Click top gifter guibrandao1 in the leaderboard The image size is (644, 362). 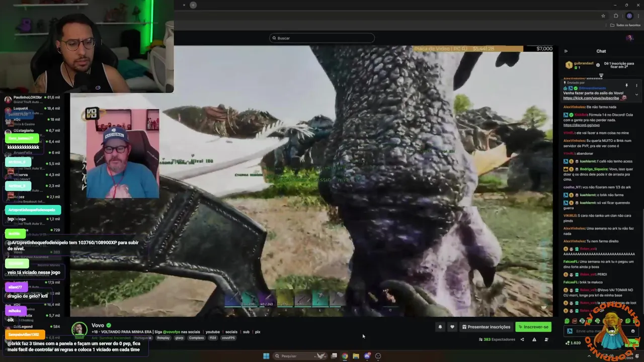580,65
